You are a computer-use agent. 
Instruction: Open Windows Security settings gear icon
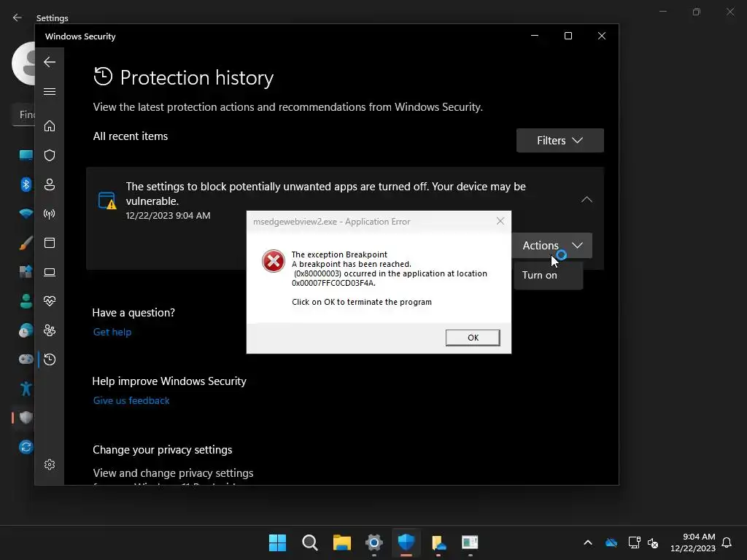coord(50,464)
